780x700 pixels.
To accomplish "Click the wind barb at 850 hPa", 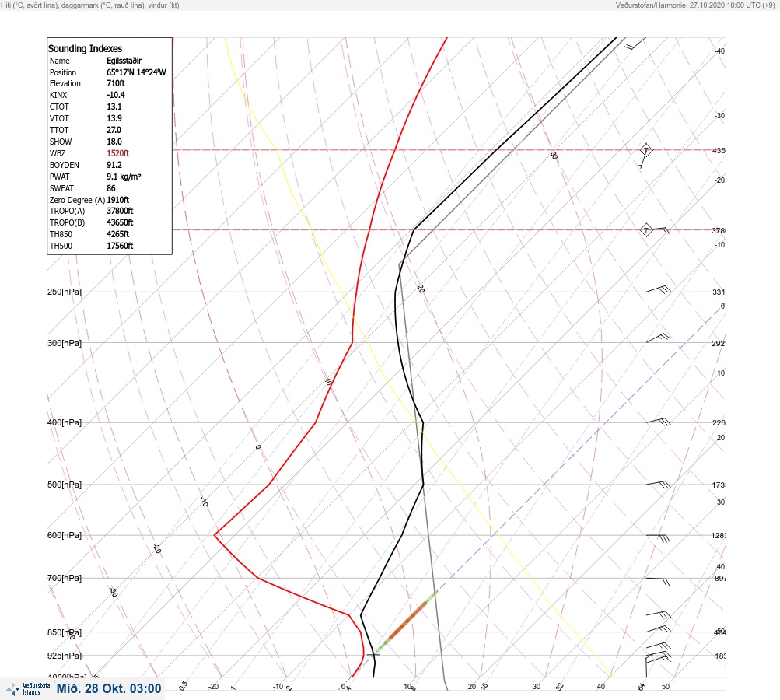I will tap(658, 629).
